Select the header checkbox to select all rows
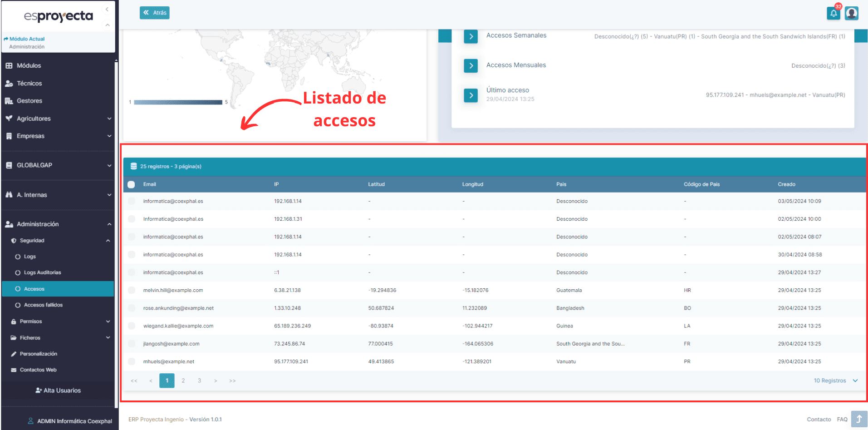 click(131, 184)
